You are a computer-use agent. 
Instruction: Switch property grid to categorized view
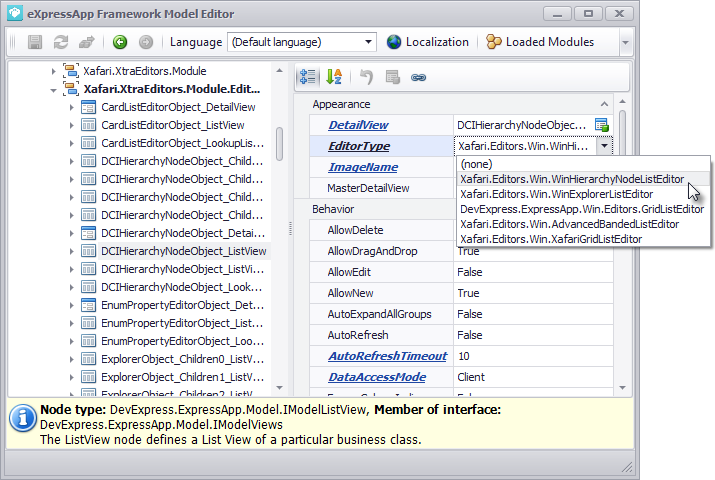click(x=308, y=77)
